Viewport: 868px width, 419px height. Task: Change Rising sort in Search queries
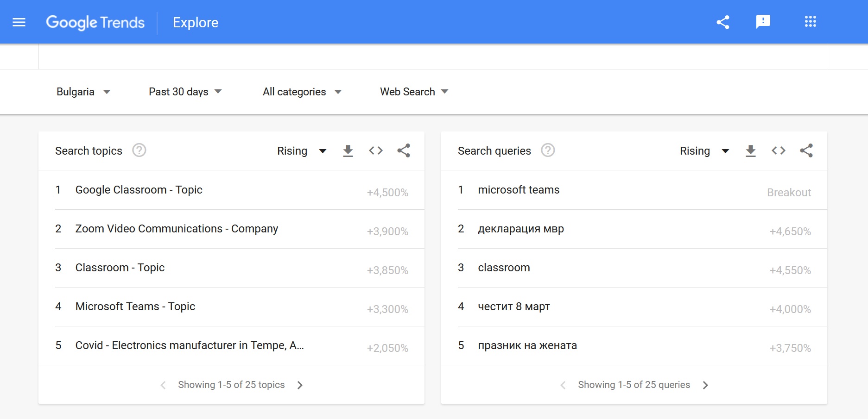(704, 151)
